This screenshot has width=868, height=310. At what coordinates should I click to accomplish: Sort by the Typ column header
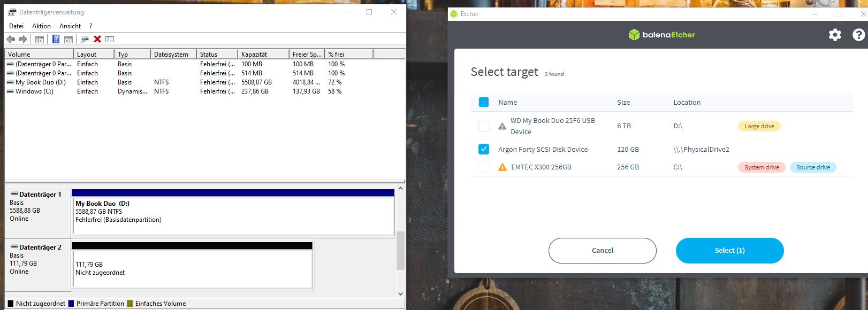point(132,54)
